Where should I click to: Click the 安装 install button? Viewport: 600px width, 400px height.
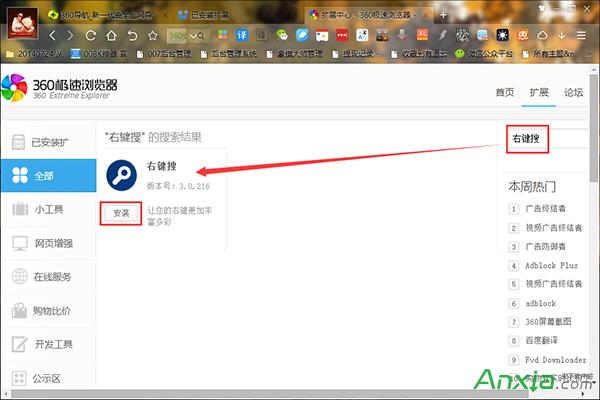[121, 213]
